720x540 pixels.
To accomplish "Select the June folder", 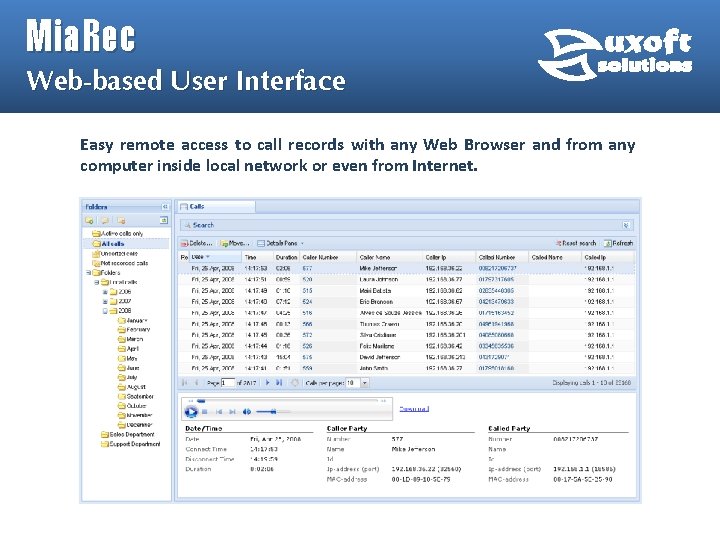I will (129, 368).
